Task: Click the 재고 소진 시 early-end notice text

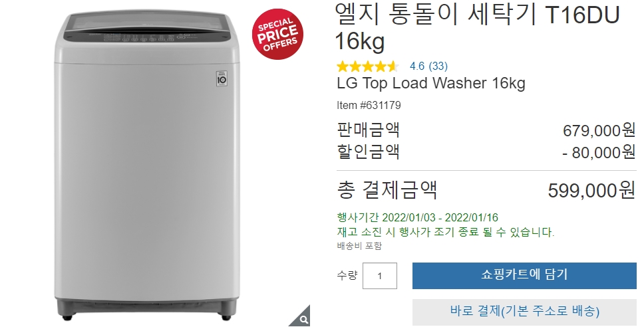Action: (x=446, y=232)
